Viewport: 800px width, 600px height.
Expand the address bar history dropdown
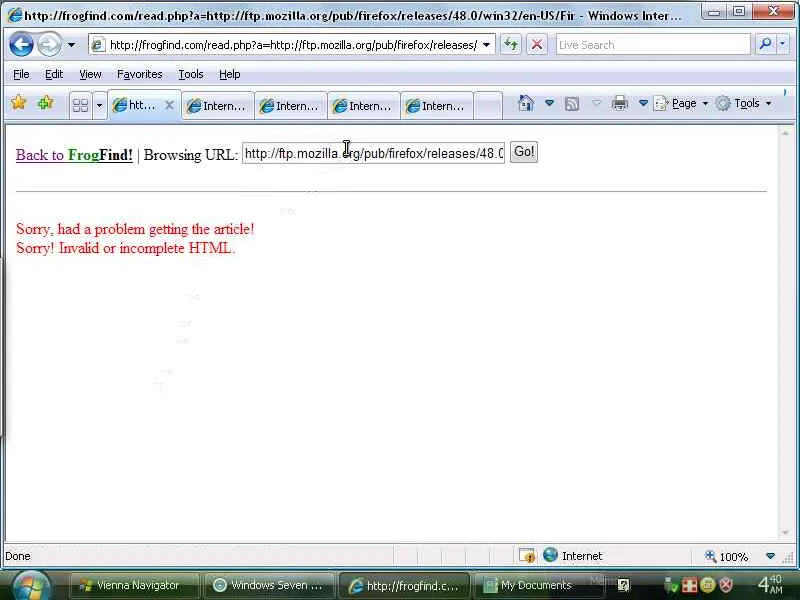[487, 45]
